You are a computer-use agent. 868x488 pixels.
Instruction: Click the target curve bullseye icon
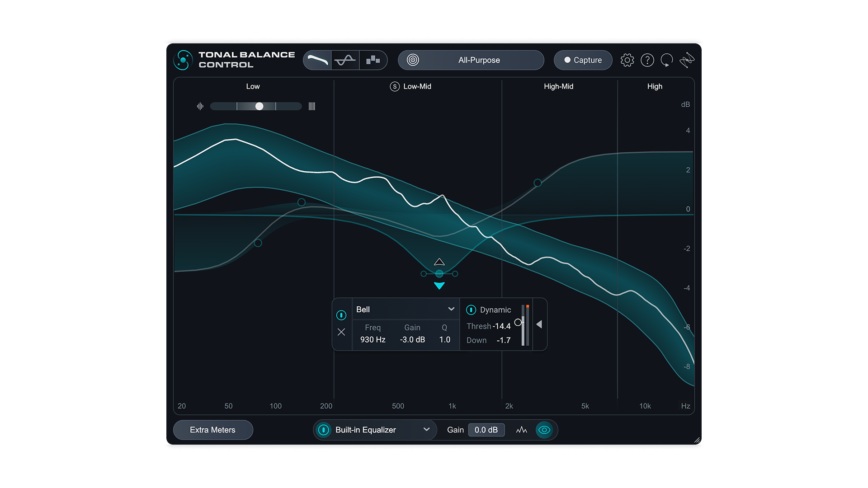click(413, 60)
